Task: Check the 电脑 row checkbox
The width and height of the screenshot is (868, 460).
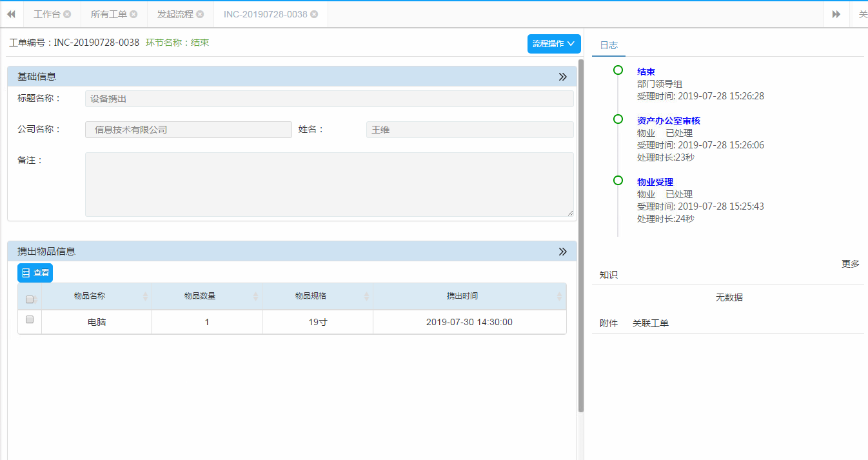Action: pyautogui.click(x=30, y=319)
